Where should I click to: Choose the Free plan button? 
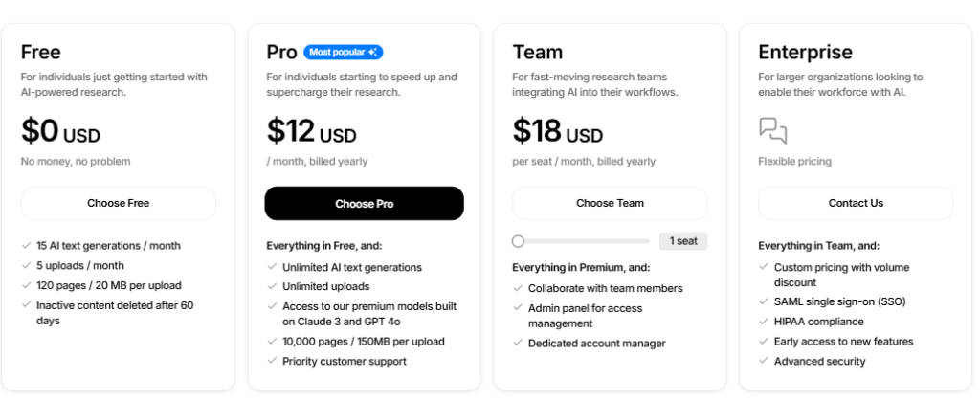coord(118,203)
